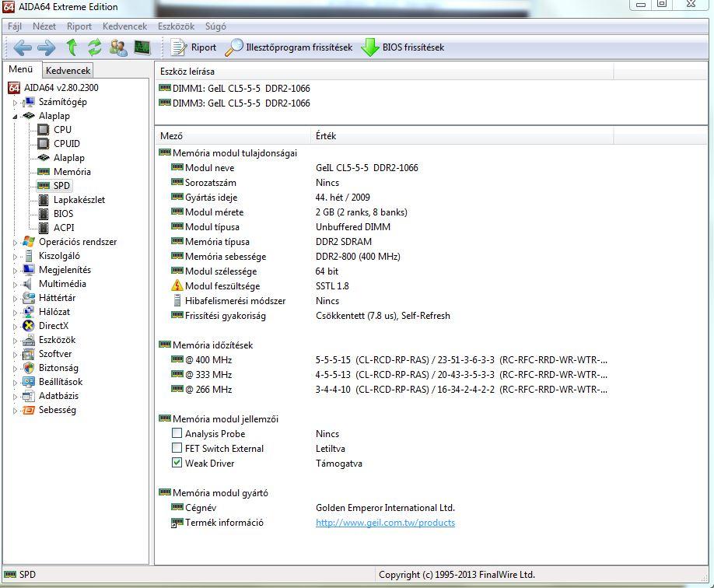Expand the Háttértár node

(x=15, y=299)
